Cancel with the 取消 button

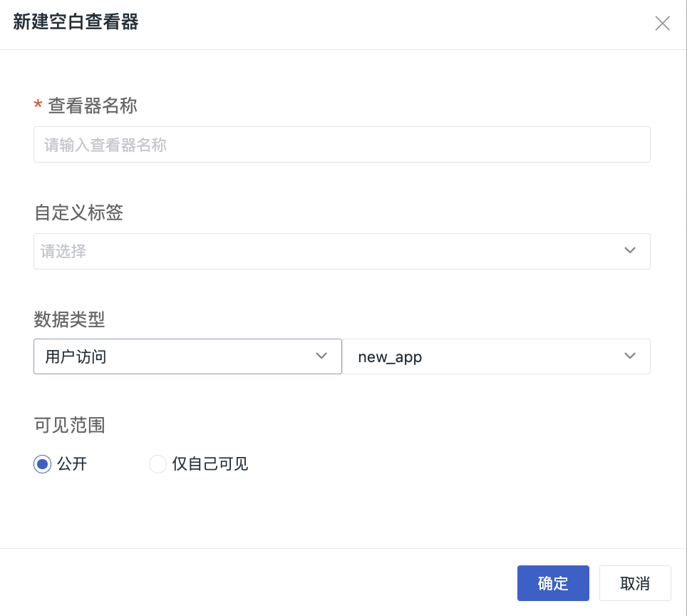tap(635, 583)
